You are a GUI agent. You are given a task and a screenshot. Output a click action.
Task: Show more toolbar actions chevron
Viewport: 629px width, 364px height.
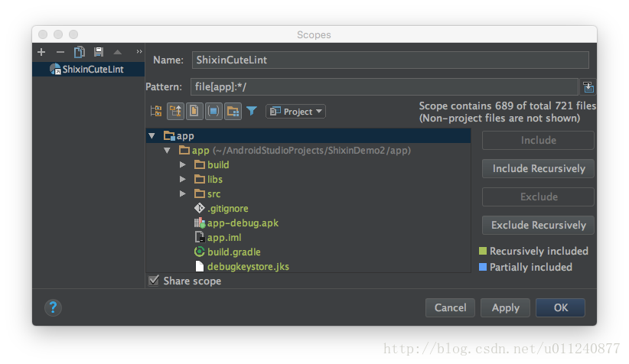tap(139, 51)
